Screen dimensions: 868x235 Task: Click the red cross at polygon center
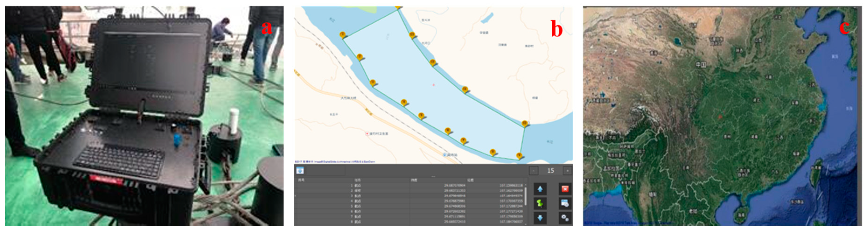point(434,85)
